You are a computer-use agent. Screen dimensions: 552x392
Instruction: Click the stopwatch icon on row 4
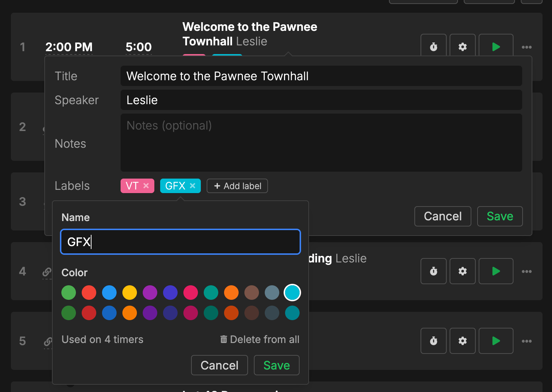pos(433,271)
